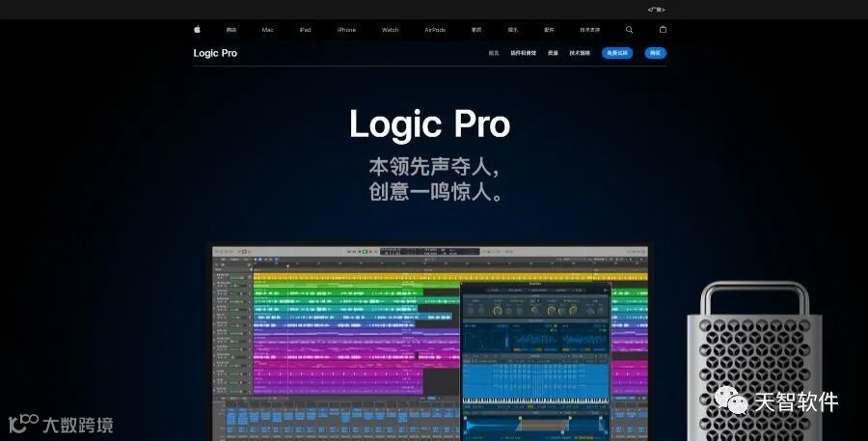Open the search magnifier icon
868x441 pixels.
(629, 30)
